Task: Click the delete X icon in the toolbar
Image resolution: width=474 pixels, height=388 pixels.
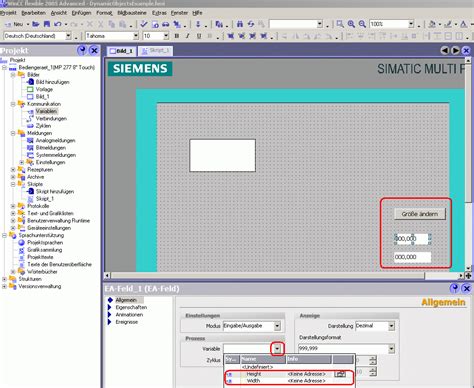Action: [90, 24]
